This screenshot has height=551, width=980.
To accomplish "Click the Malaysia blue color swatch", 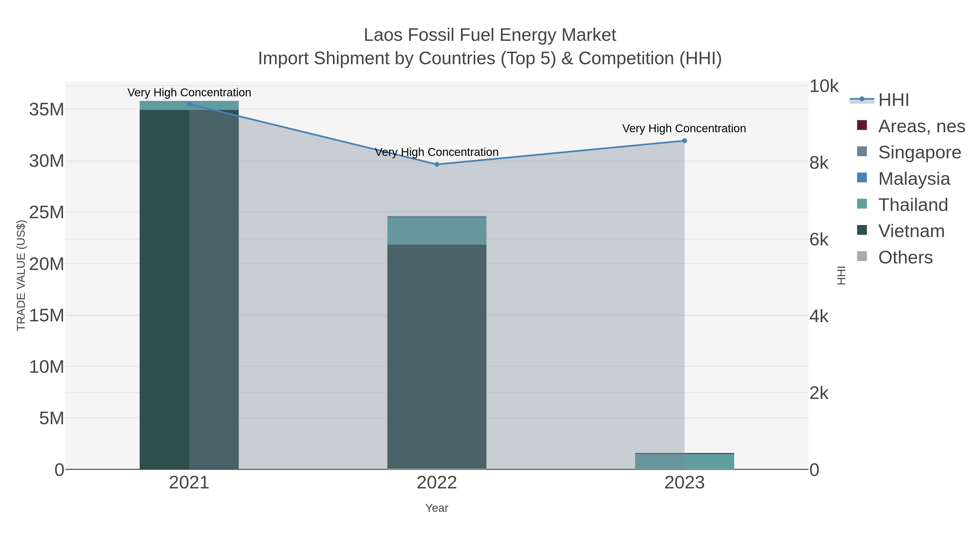I will point(862,178).
